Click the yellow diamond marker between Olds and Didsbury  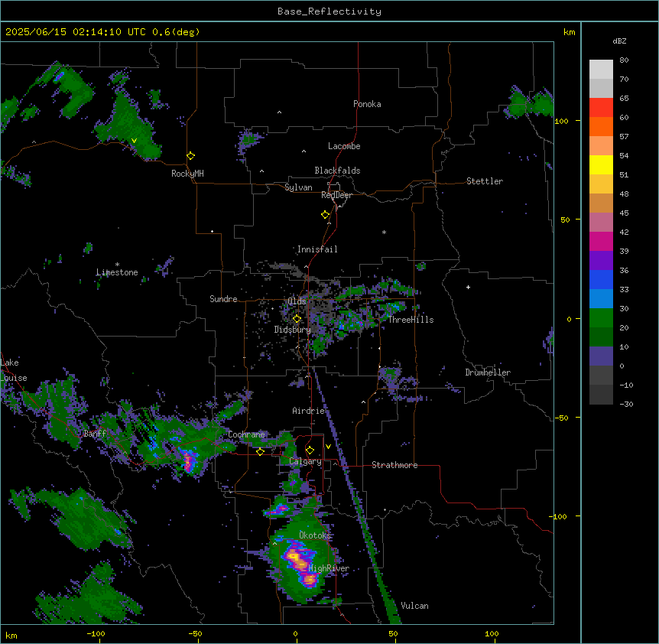297,319
